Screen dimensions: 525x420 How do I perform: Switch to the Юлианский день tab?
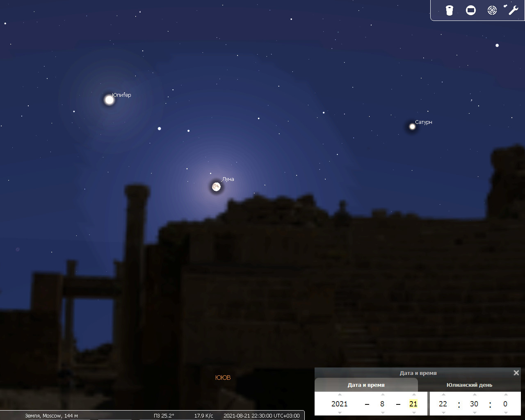(469, 385)
